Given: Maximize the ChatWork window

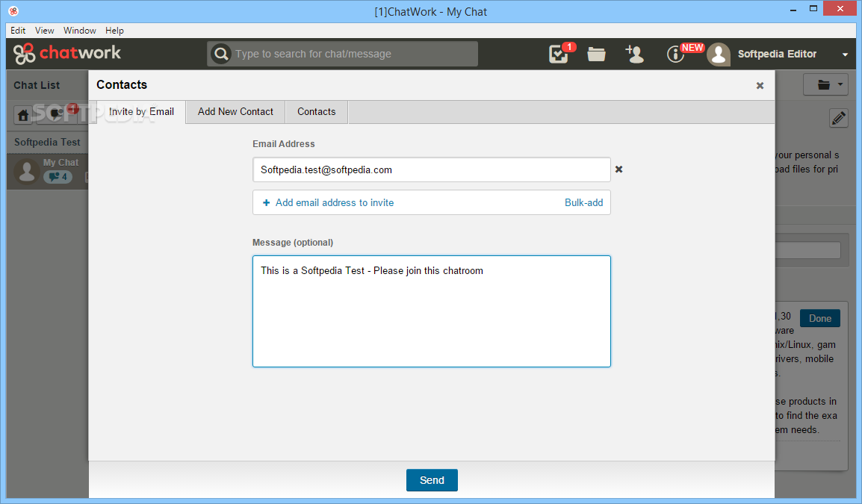Looking at the screenshot, I should click(813, 9).
